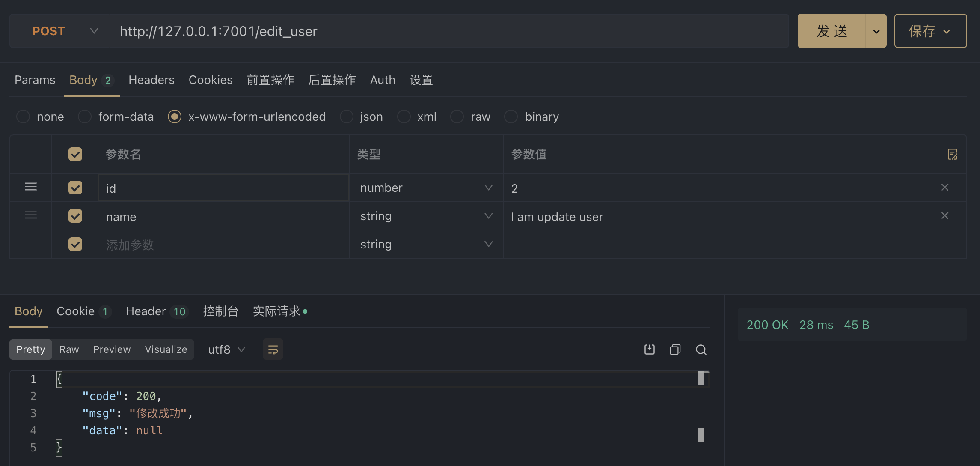Download the response body to a file

click(649, 350)
